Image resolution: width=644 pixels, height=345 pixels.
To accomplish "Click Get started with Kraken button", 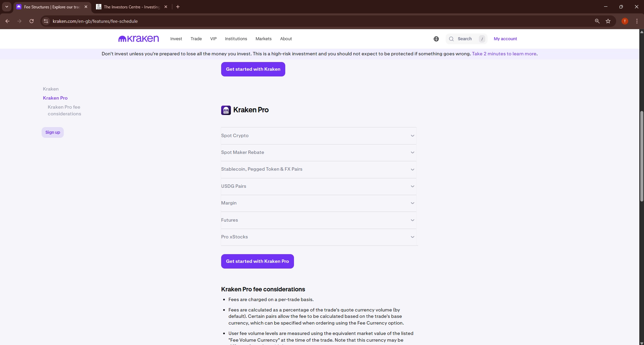I will tap(253, 69).
